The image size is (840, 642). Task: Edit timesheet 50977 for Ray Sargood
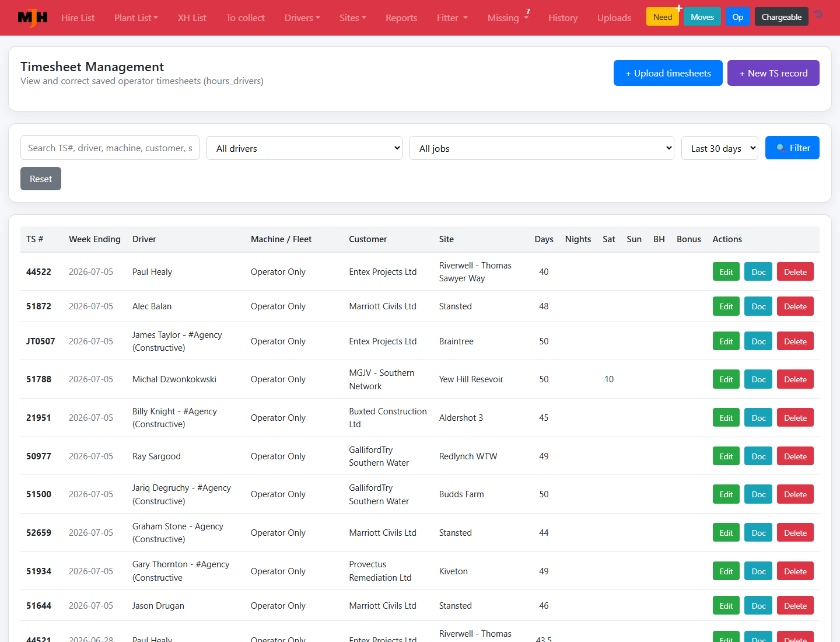point(726,456)
